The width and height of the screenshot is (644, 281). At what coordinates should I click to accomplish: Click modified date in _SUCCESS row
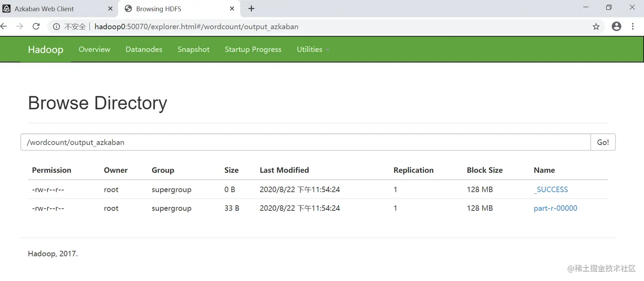tap(300, 189)
